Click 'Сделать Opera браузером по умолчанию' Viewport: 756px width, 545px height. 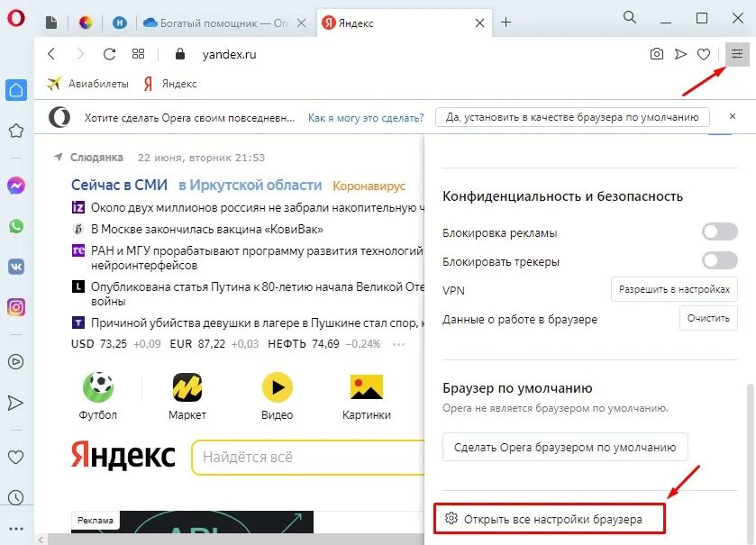pos(565,447)
